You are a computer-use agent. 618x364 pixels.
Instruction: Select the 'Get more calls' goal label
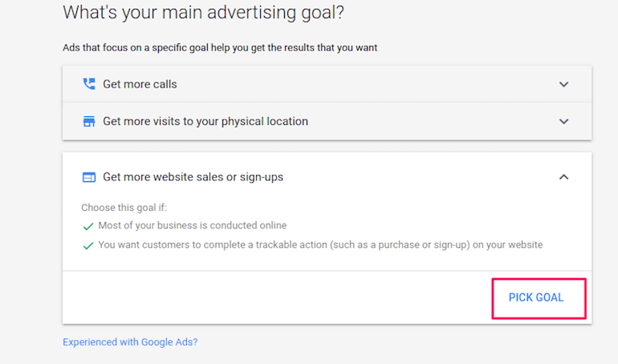(140, 84)
